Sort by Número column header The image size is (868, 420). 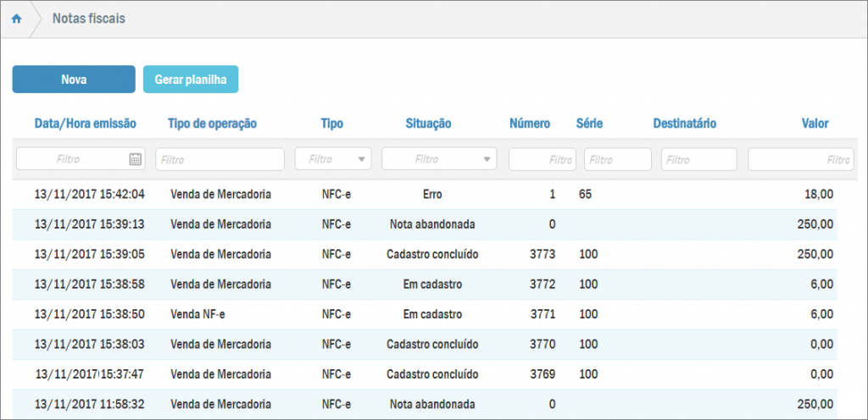click(529, 124)
